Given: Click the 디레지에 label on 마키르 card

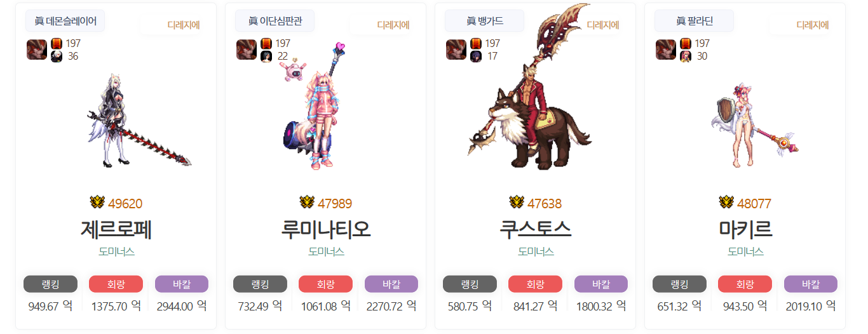Looking at the screenshot, I should [x=813, y=25].
